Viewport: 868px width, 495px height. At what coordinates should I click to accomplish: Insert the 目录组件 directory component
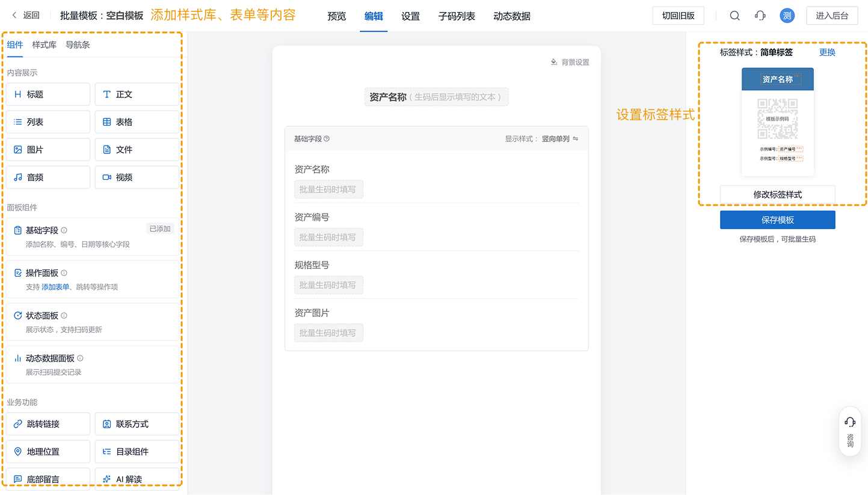137,452
